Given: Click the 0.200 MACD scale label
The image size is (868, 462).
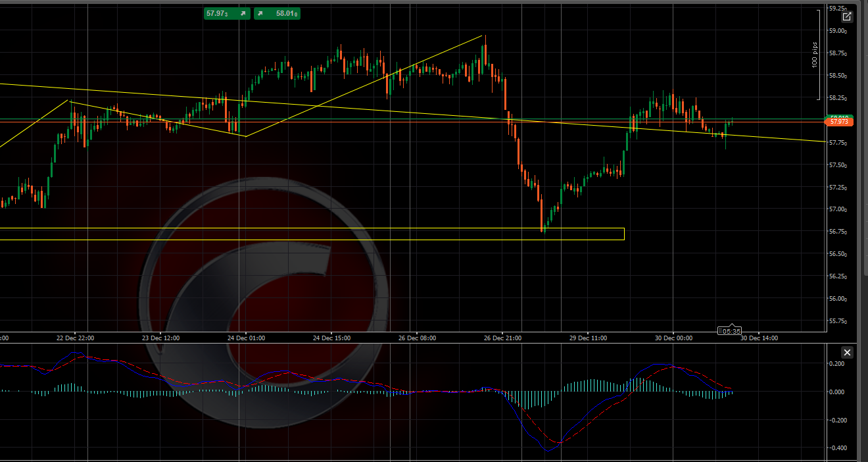Looking at the screenshot, I should coord(838,364).
